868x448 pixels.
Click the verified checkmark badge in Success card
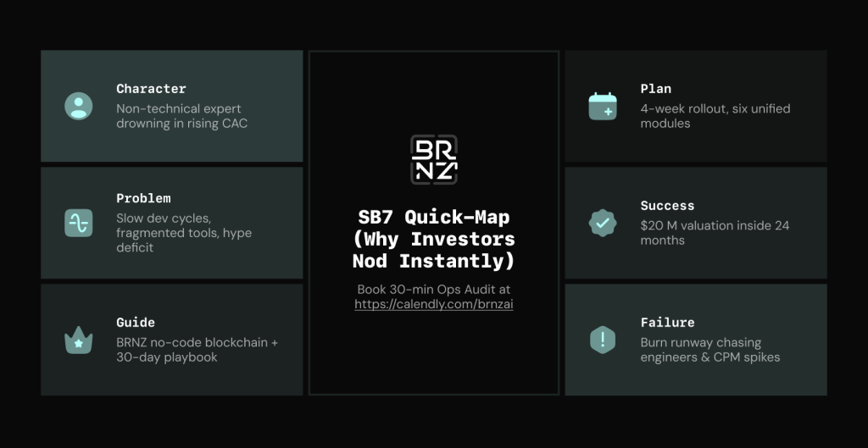click(x=603, y=223)
